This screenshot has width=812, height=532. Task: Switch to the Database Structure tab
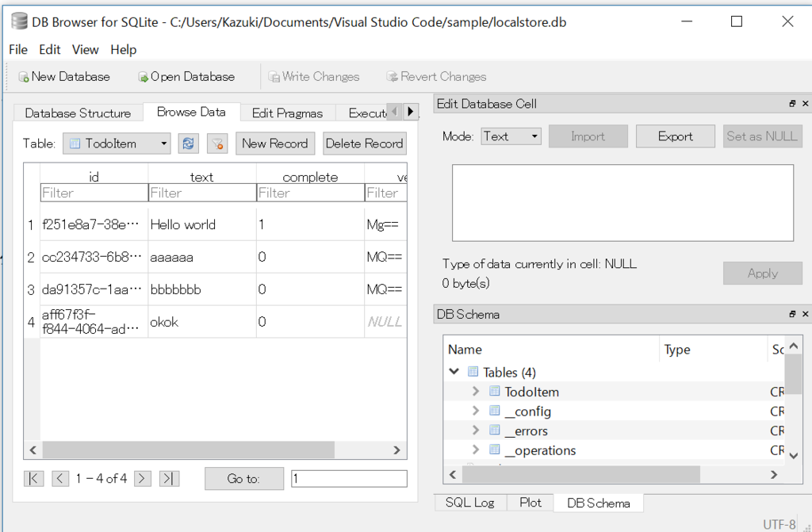pyautogui.click(x=78, y=113)
